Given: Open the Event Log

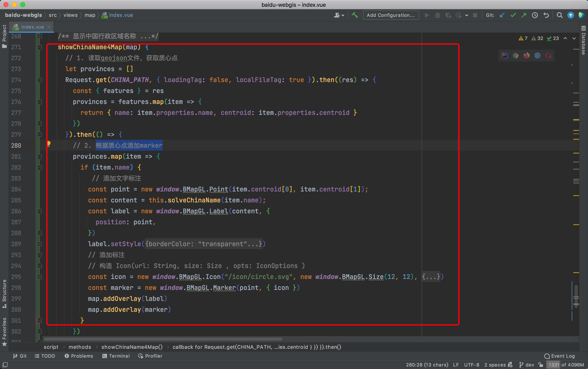Looking at the screenshot, I should point(559,356).
